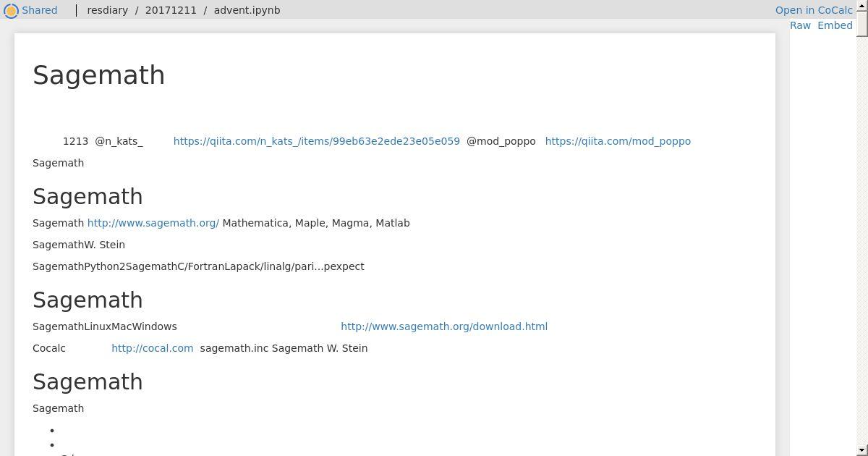
Task: Click the main Sagemath title heading
Action: 99,75
